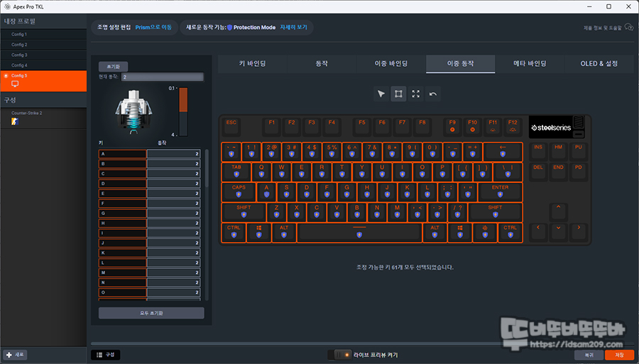Screen dimensions: 639x364
Task: Adjust the actuation depth vertical slider
Action: (183, 111)
